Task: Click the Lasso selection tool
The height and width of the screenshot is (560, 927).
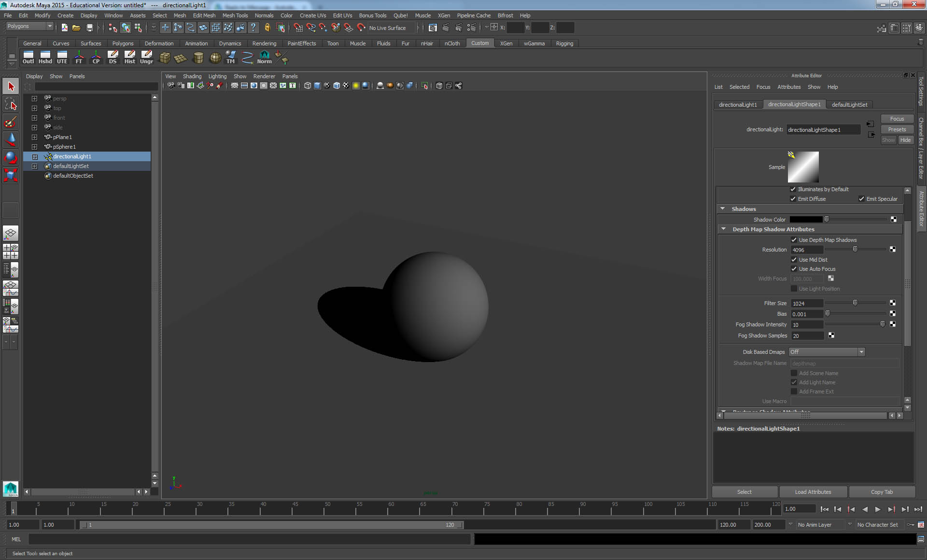Action: pos(10,105)
